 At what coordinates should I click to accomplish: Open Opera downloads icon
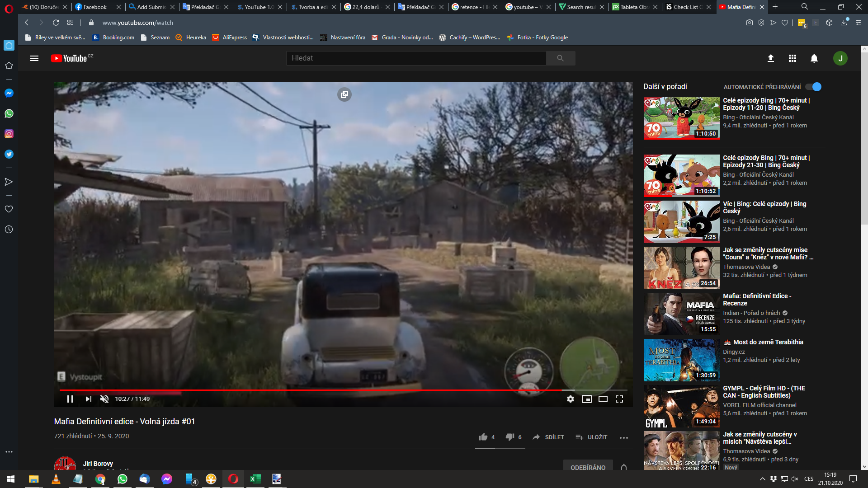(x=844, y=23)
